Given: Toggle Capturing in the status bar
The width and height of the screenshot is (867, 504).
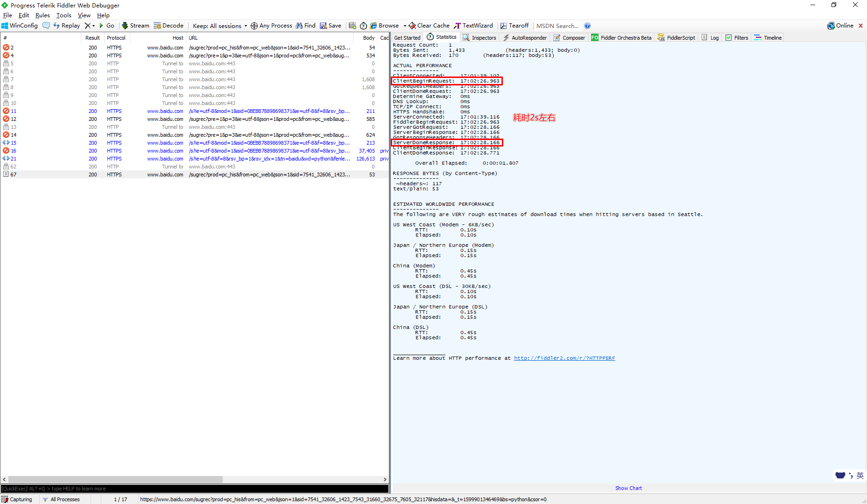Looking at the screenshot, I should coord(17,499).
